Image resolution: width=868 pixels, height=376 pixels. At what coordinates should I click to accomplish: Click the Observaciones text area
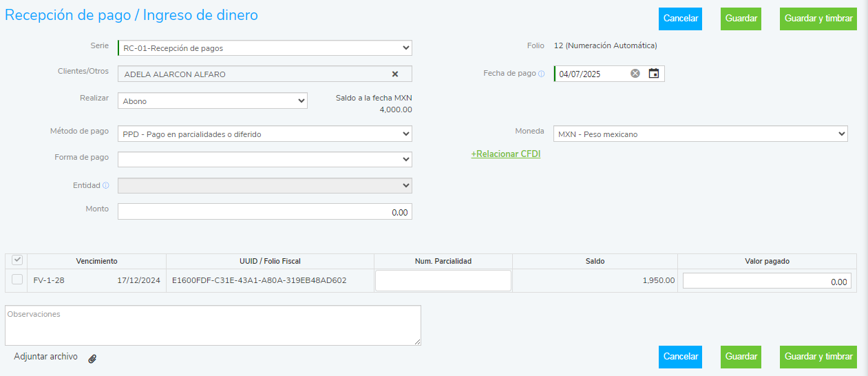click(x=213, y=325)
